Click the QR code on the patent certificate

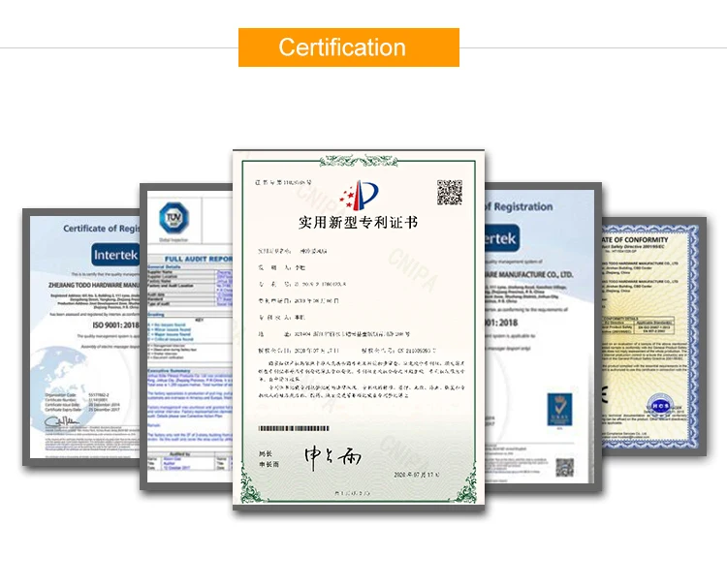449,193
